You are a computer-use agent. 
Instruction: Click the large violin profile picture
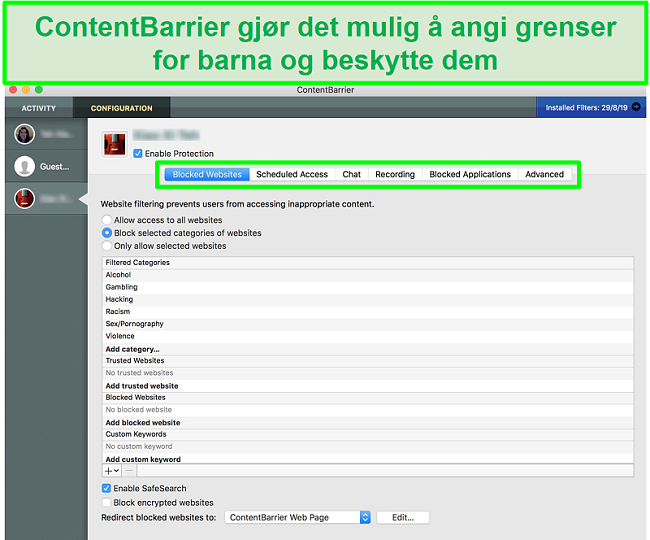(x=114, y=144)
